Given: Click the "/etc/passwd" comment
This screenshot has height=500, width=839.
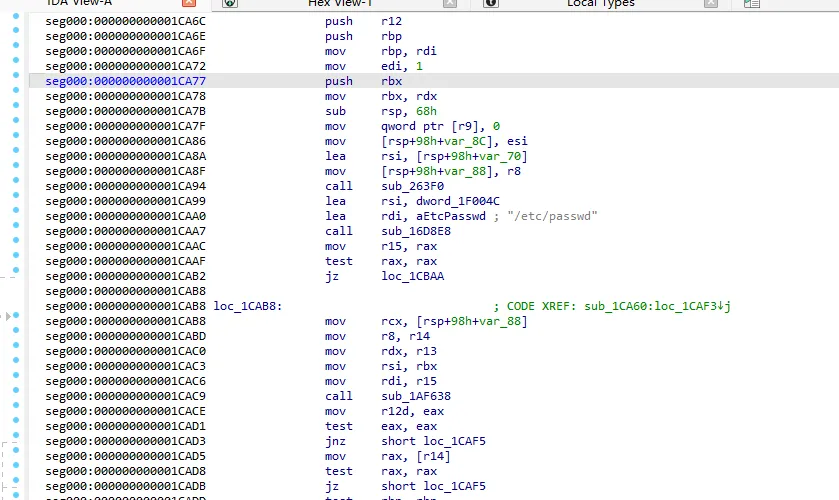Looking at the screenshot, I should (552, 216).
